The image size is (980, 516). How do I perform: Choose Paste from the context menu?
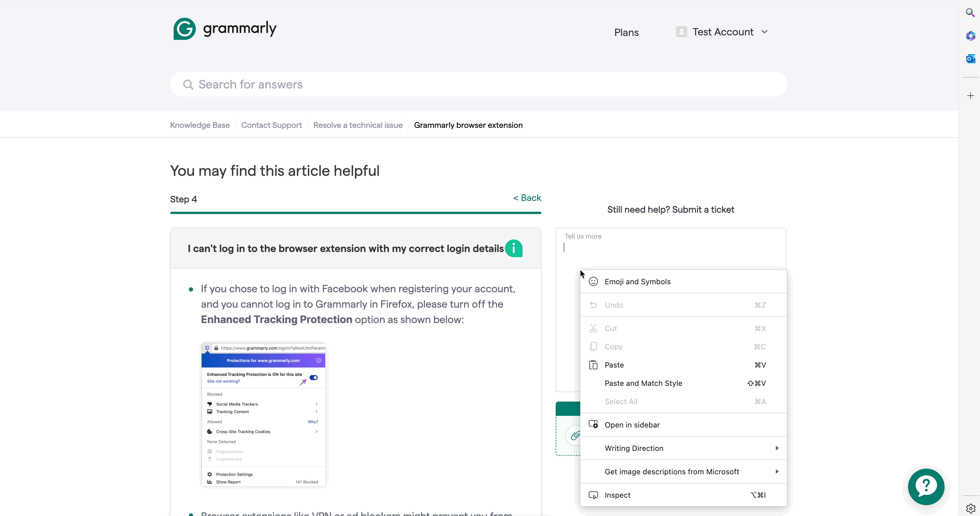[683, 365]
